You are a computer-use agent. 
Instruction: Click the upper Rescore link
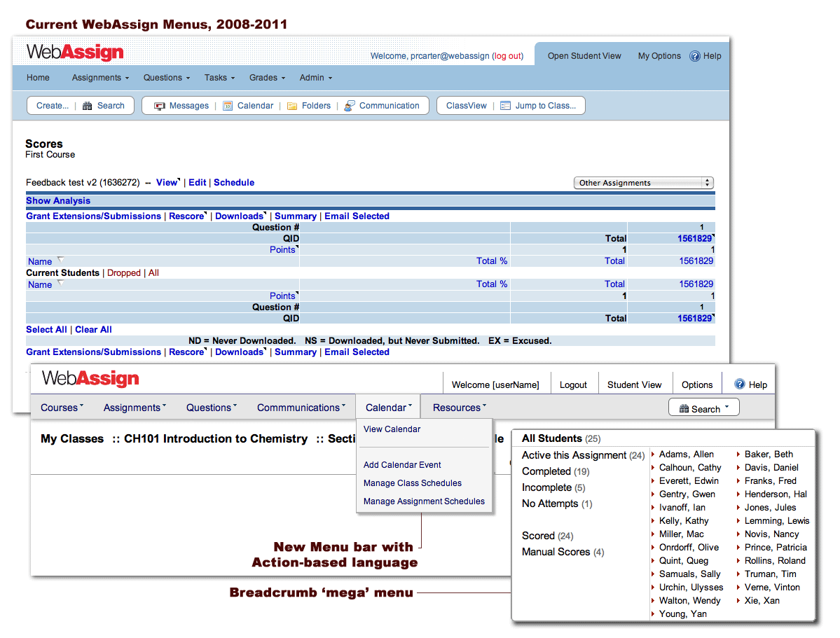pyautogui.click(x=187, y=216)
